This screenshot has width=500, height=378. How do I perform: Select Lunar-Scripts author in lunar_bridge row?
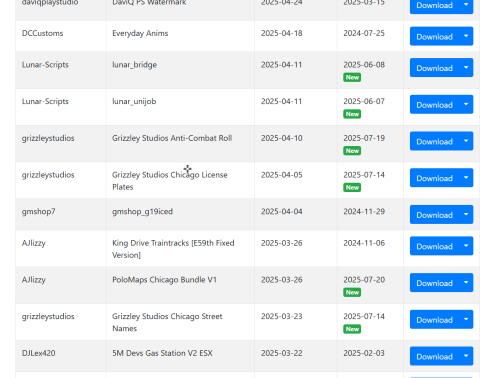[45, 65]
